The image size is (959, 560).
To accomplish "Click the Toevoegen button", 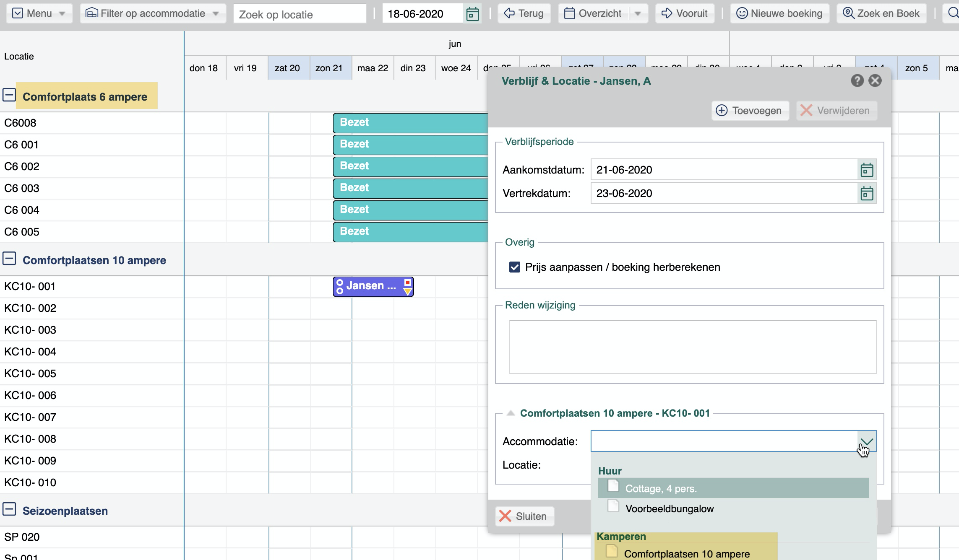I will 750,111.
